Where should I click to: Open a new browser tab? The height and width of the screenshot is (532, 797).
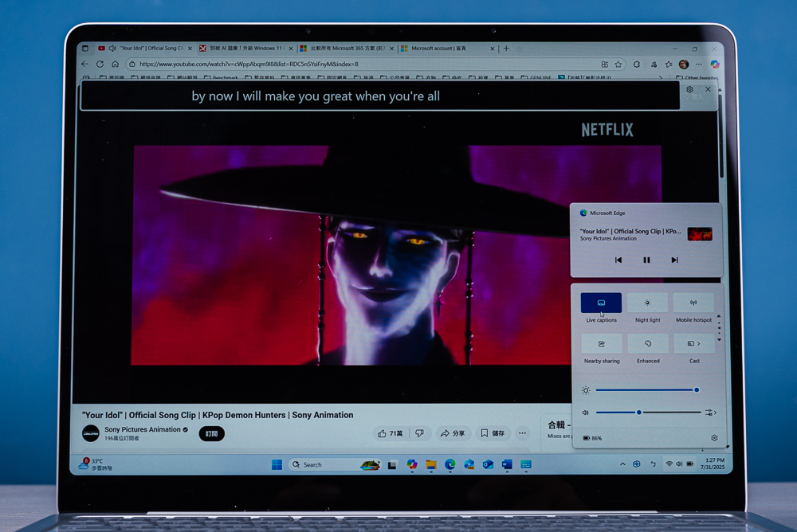[506, 49]
